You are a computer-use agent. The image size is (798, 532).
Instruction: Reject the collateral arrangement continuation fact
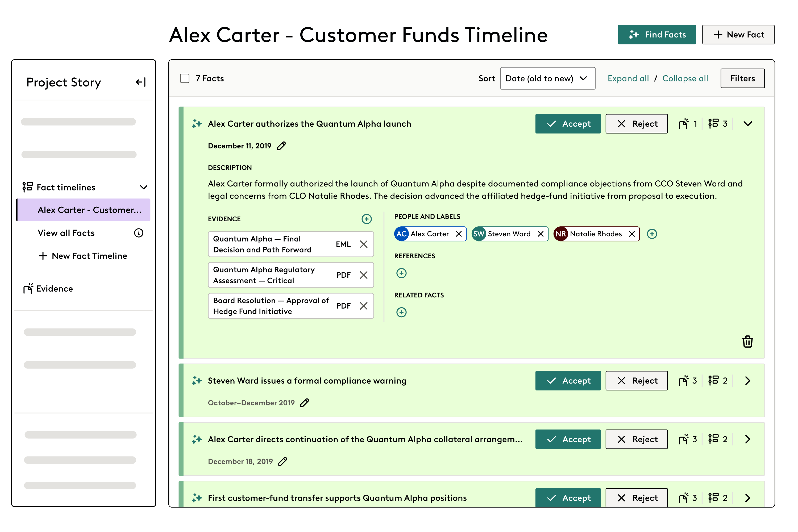pyautogui.click(x=637, y=439)
